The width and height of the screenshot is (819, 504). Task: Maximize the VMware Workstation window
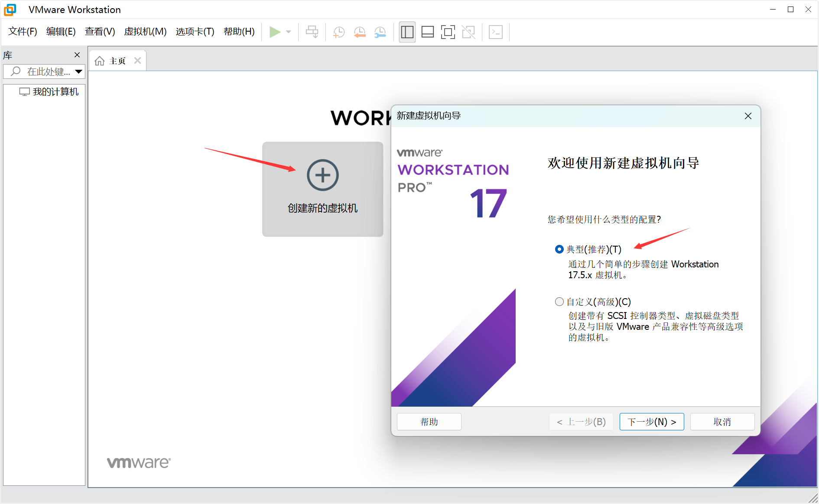pos(790,10)
